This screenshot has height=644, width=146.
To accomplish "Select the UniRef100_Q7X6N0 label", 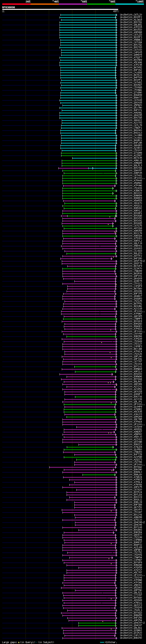I will click(131, 93).
